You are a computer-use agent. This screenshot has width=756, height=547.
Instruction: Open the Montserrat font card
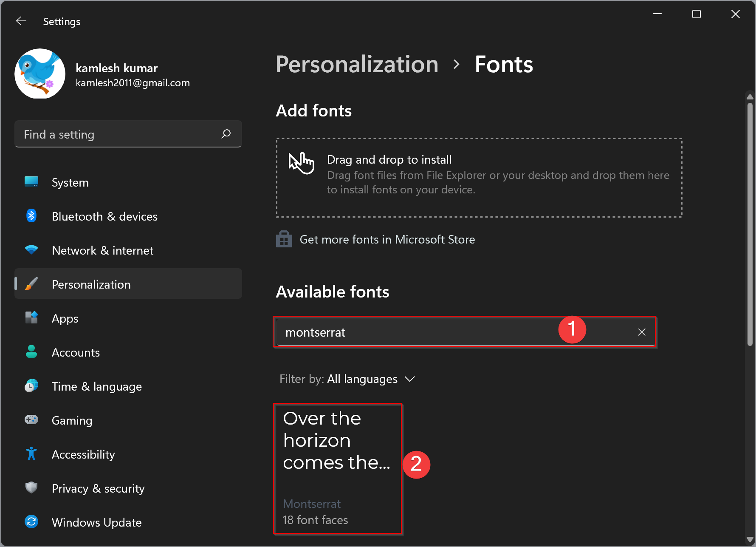click(x=338, y=468)
